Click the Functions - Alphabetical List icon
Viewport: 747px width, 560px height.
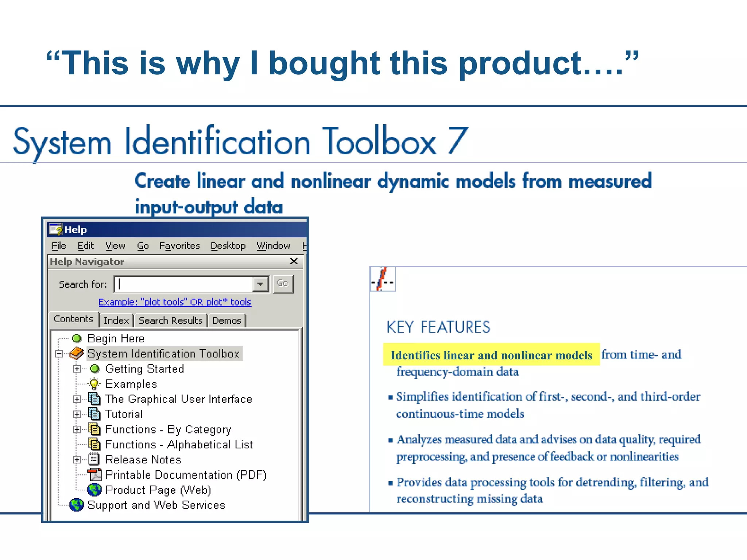coord(94,444)
